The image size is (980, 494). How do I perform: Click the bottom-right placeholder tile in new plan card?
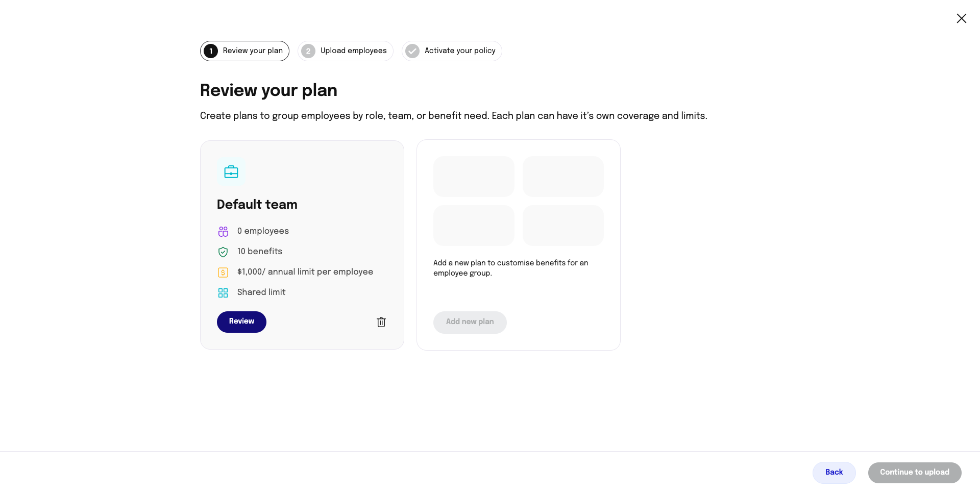[563, 226]
